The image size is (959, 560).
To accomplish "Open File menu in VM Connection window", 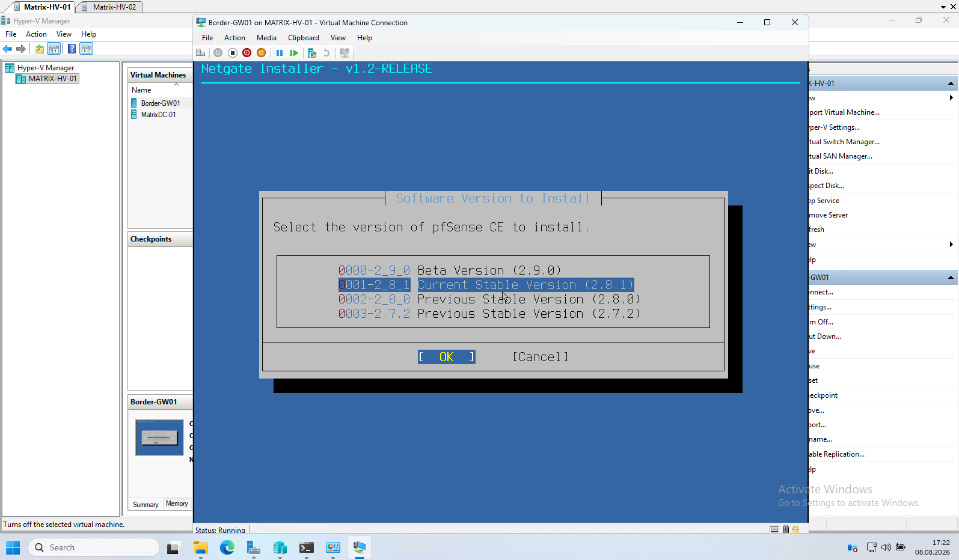I will 207,38.
